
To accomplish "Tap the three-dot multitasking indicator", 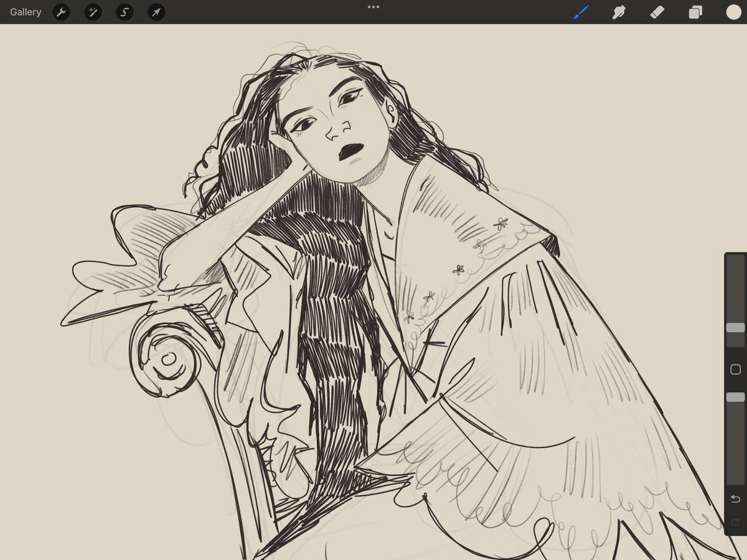I will (x=374, y=7).
